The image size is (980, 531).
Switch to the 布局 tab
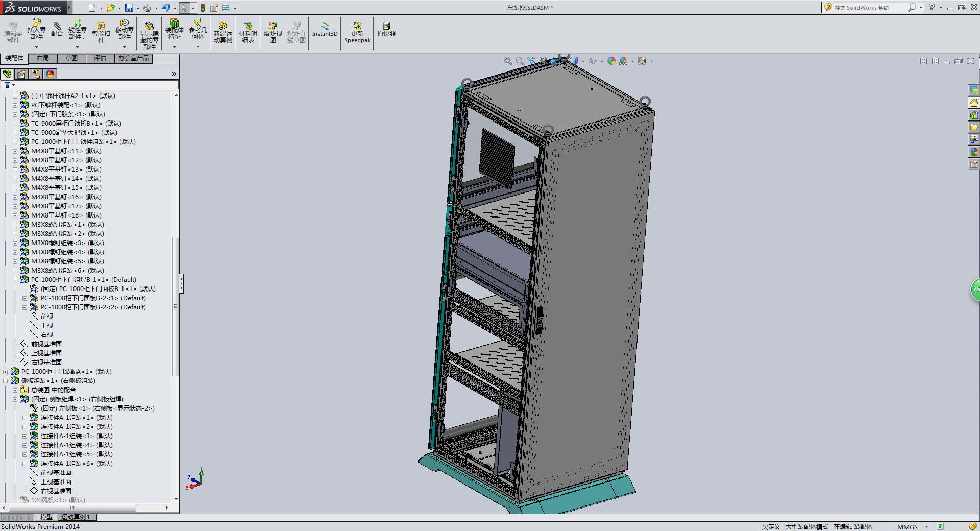(x=43, y=58)
